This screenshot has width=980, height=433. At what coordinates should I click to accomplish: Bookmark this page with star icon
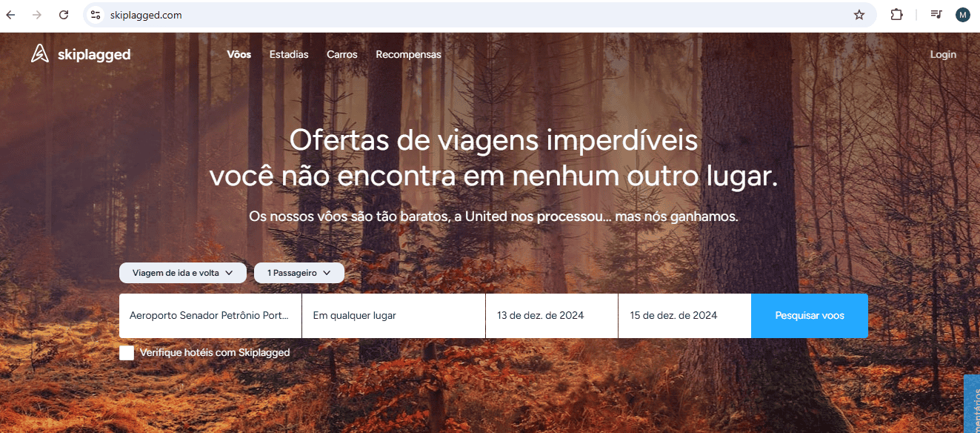tap(859, 15)
